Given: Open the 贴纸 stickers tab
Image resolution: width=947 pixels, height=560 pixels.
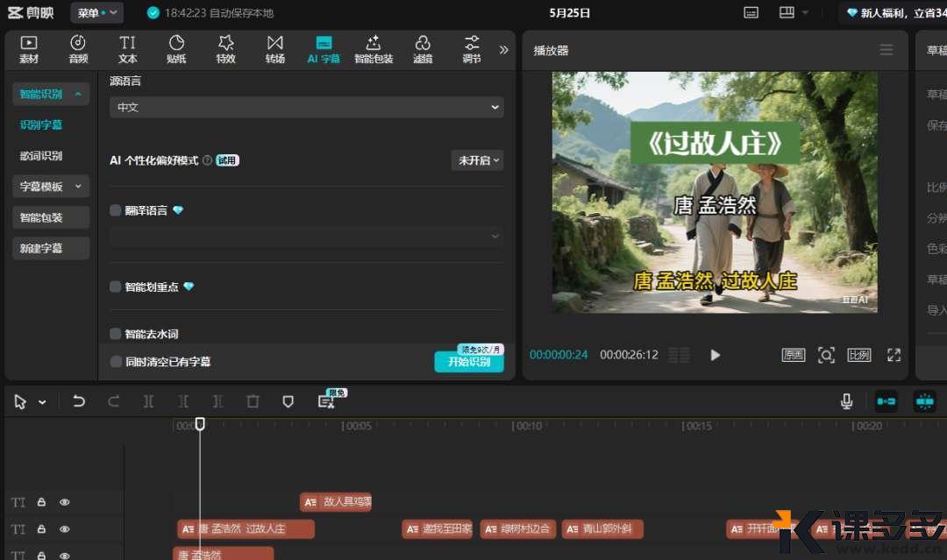Looking at the screenshot, I should click(x=176, y=49).
